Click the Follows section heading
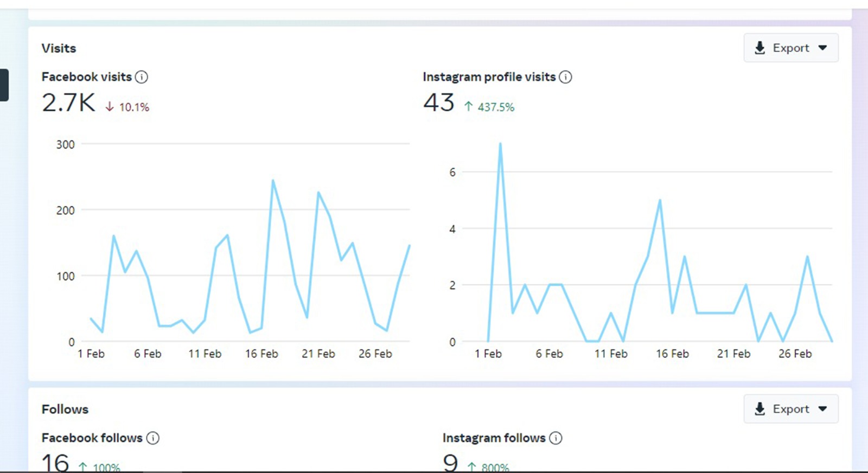Viewport: 868px width, 473px height. pos(65,409)
